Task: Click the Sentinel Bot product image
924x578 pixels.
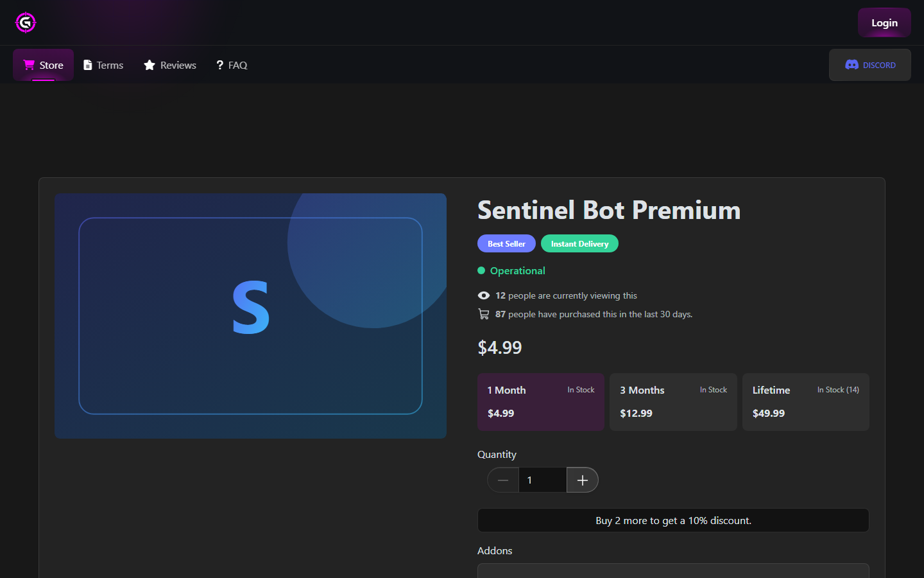Action: [x=250, y=316]
